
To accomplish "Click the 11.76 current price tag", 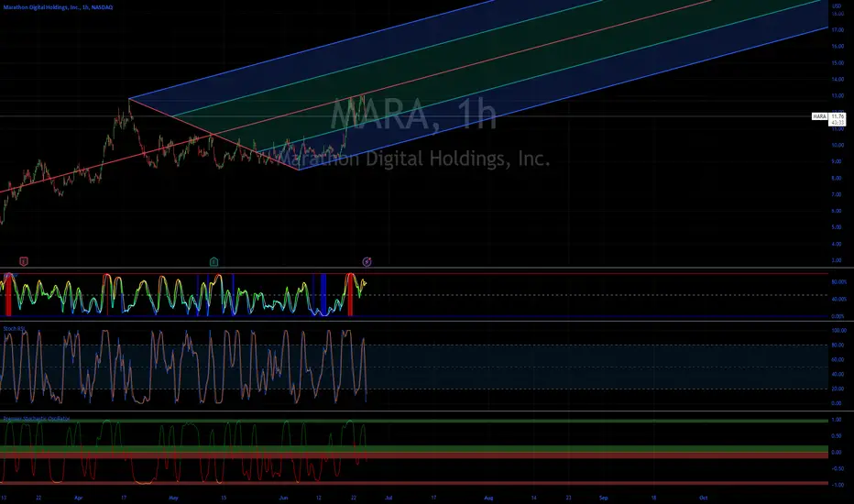I will click(x=838, y=116).
